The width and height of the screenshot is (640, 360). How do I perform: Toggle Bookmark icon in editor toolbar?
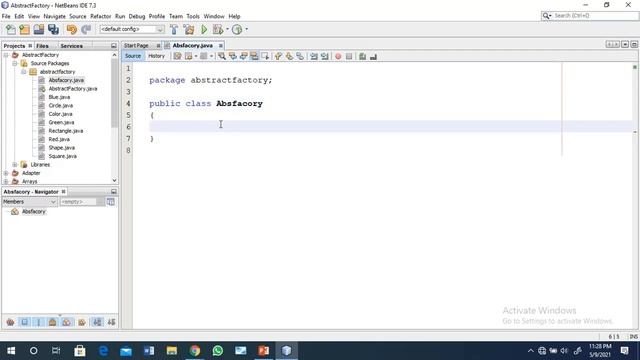coord(300,56)
